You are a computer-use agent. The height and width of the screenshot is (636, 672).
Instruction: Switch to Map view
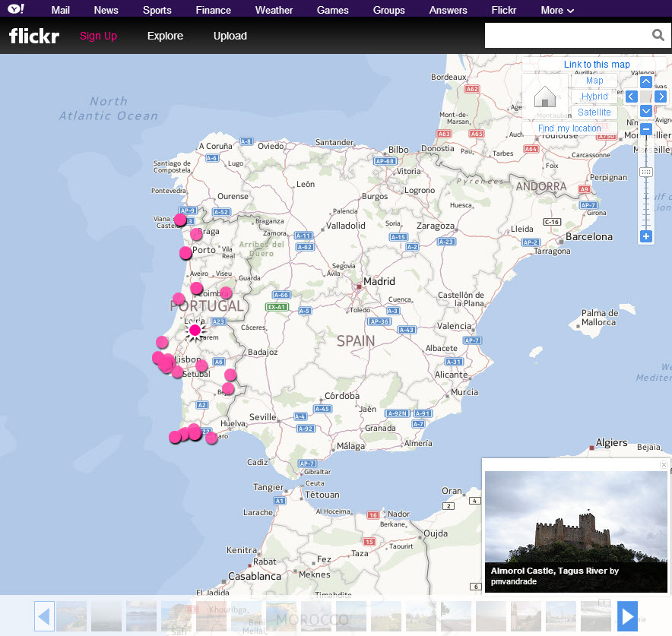click(x=594, y=81)
